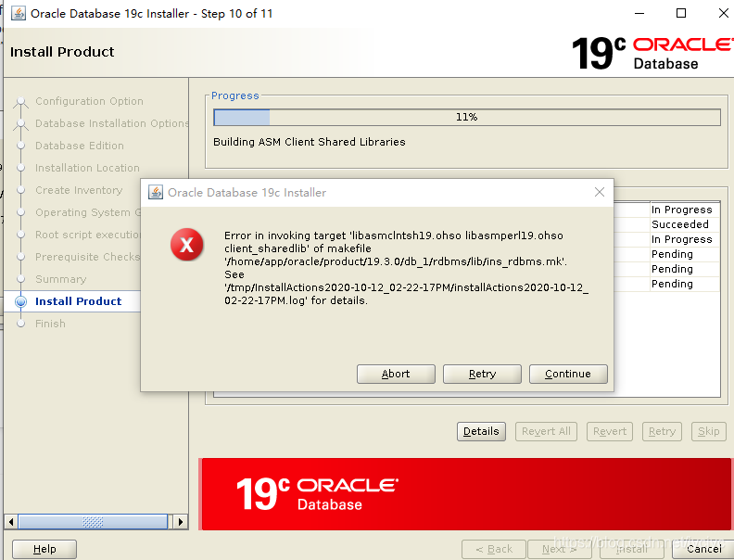
Task: Click sidebar scrollbar left arrow
Action: coord(11,522)
